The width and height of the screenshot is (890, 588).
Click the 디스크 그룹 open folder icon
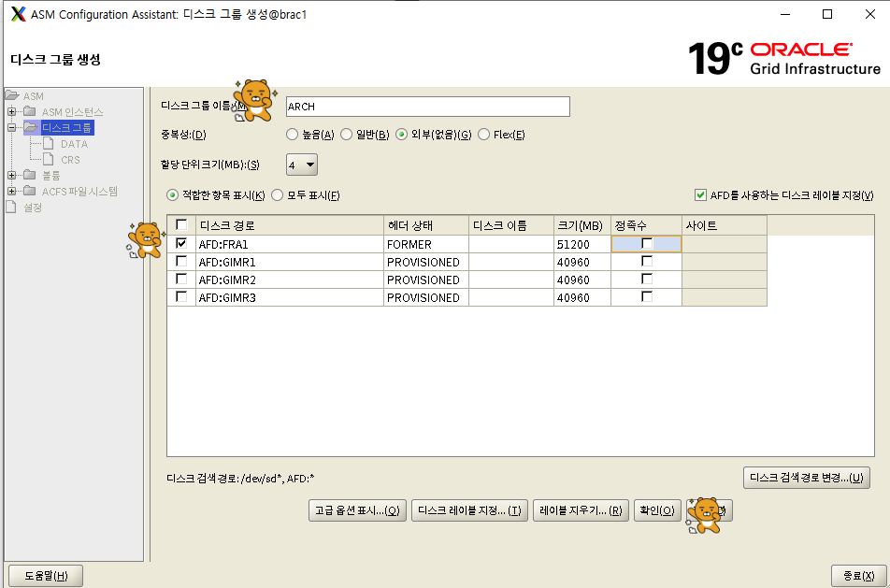pyautogui.click(x=31, y=127)
